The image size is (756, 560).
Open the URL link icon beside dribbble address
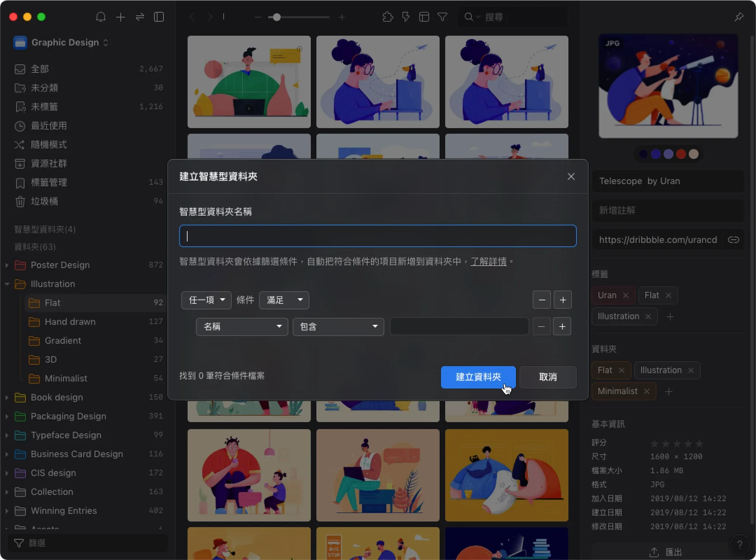click(x=733, y=240)
